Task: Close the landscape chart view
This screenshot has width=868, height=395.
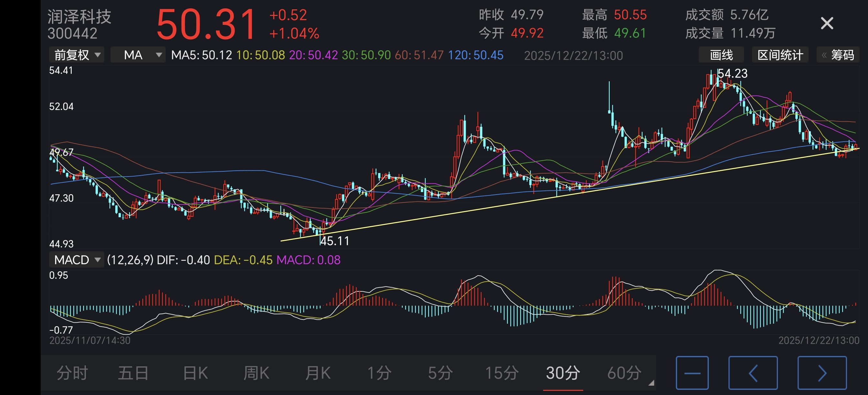Action: [x=827, y=24]
